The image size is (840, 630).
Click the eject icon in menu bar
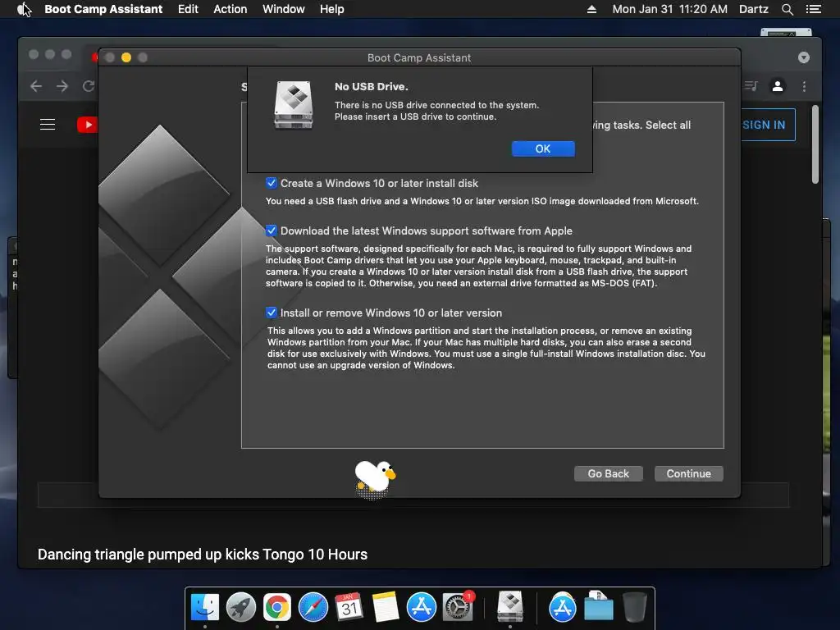(x=591, y=9)
